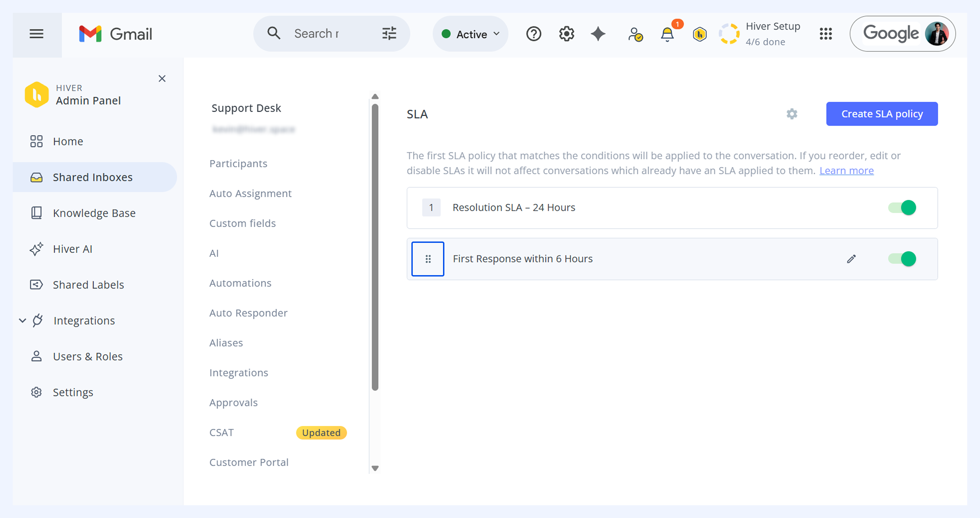Open Aliases settings

click(x=226, y=343)
